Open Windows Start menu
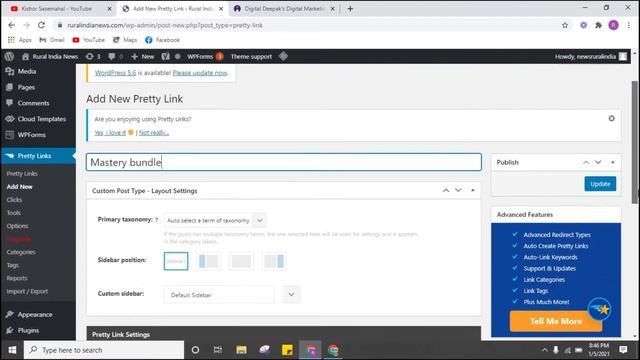The height and width of the screenshot is (360, 640). tap(12, 350)
